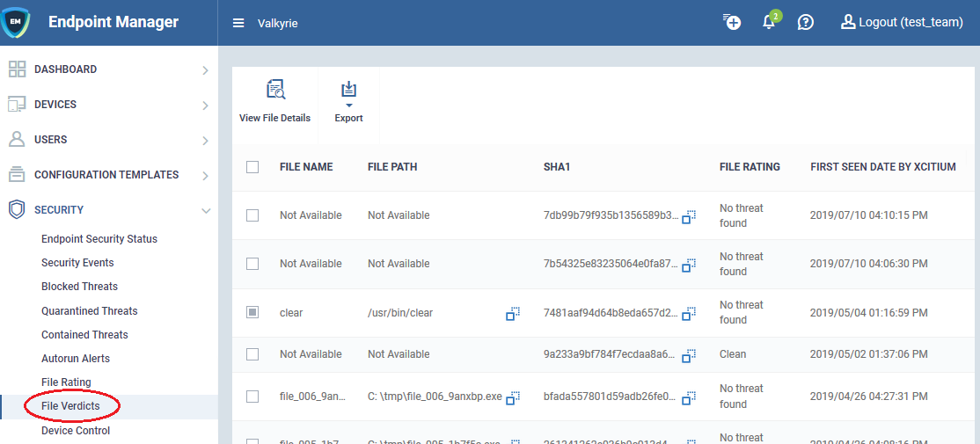The height and width of the screenshot is (444, 980).
Task: Expand the Users menu chevron
Action: (x=206, y=141)
